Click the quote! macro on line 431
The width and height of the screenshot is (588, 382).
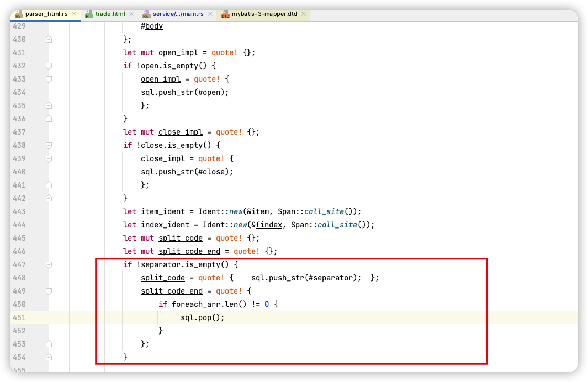tap(224, 52)
